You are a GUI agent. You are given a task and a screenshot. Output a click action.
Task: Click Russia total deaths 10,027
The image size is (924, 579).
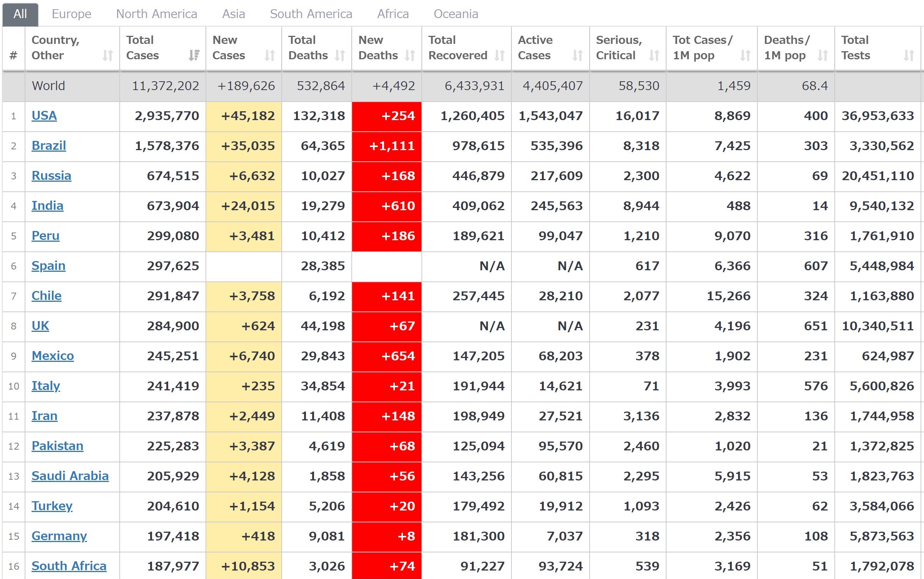(x=323, y=176)
